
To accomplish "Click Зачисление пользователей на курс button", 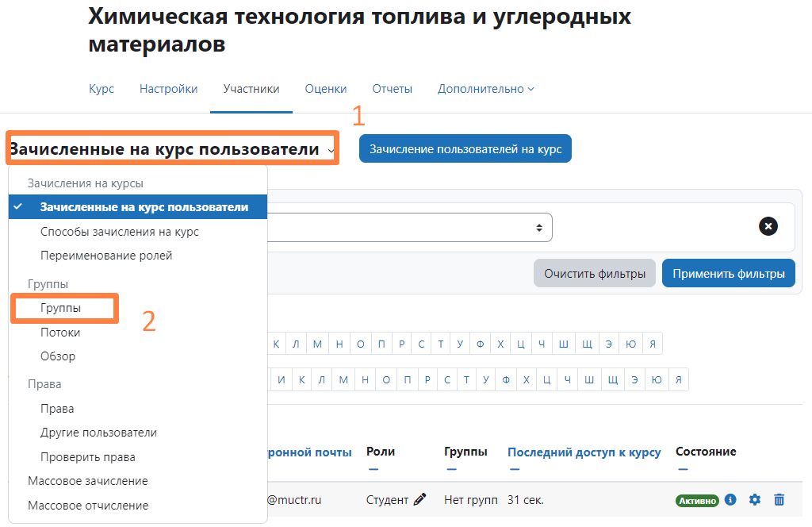I will [x=465, y=148].
